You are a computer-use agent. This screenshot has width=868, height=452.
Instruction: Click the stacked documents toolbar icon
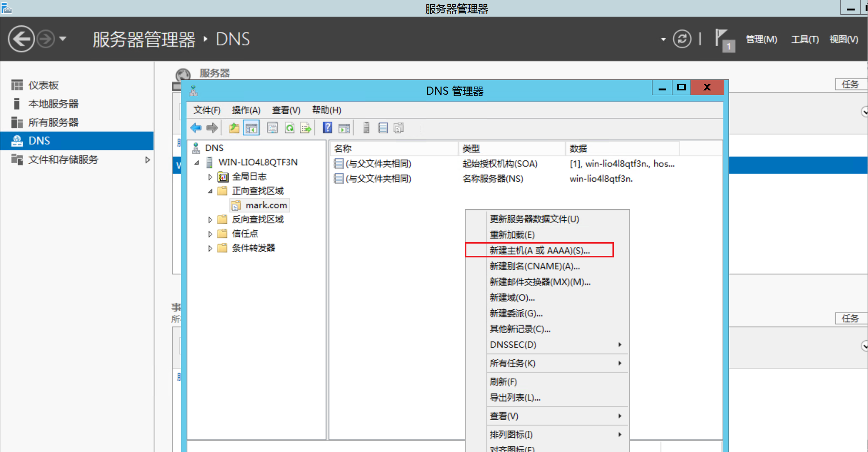pos(399,128)
